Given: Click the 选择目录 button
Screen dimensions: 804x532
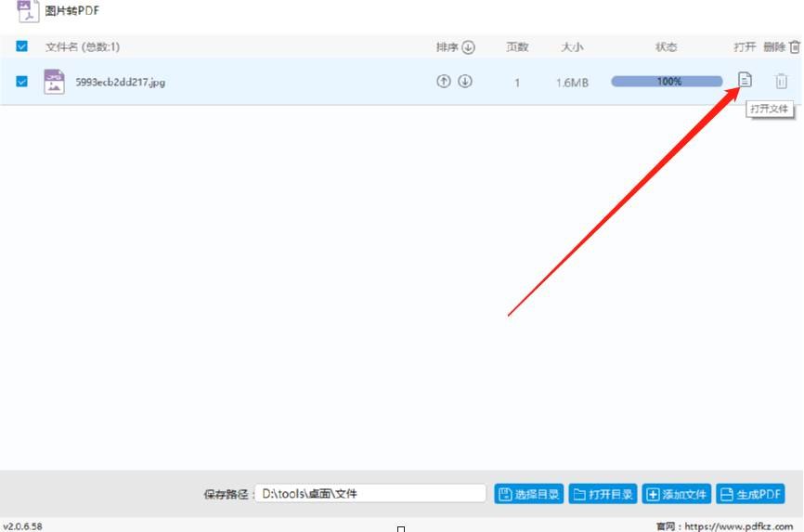Looking at the screenshot, I should coord(528,494).
